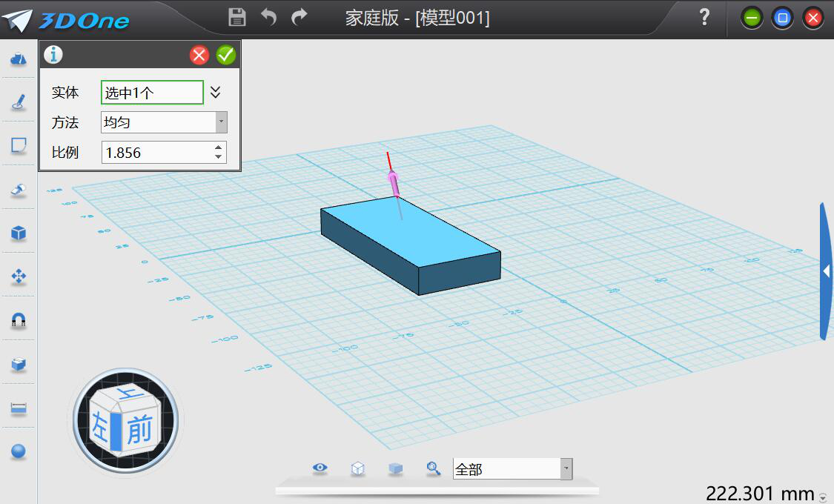Activate the magnet snap tool
The width and height of the screenshot is (834, 504).
tap(19, 320)
